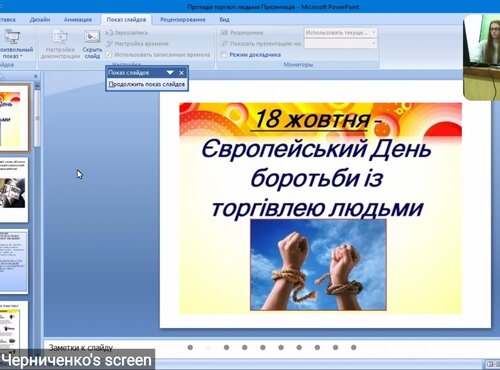Screen dimensions: 500x370
Task: Expand the Произвольный показ dropdown arrow
Action: click(x=21, y=56)
